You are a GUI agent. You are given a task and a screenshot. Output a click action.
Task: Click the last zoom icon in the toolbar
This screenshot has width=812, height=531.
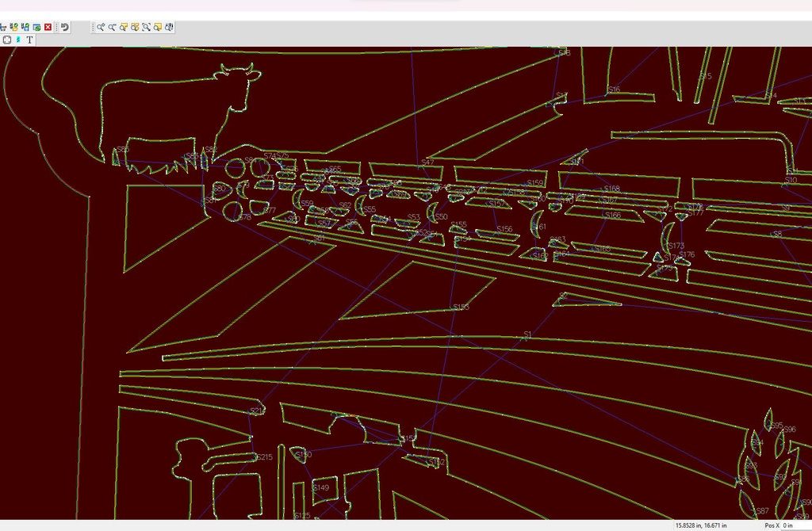click(x=170, y=27)
